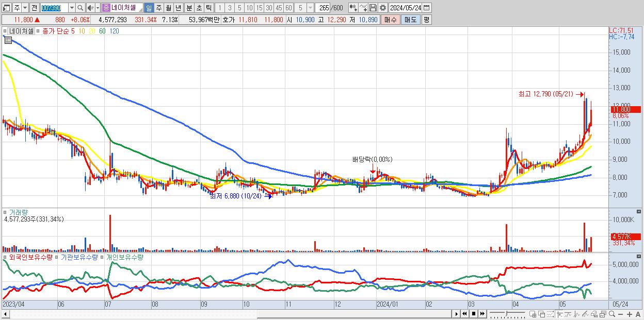Open the stock code history dropdown arrow
The image size is (644, 320).
coord(72,8)
